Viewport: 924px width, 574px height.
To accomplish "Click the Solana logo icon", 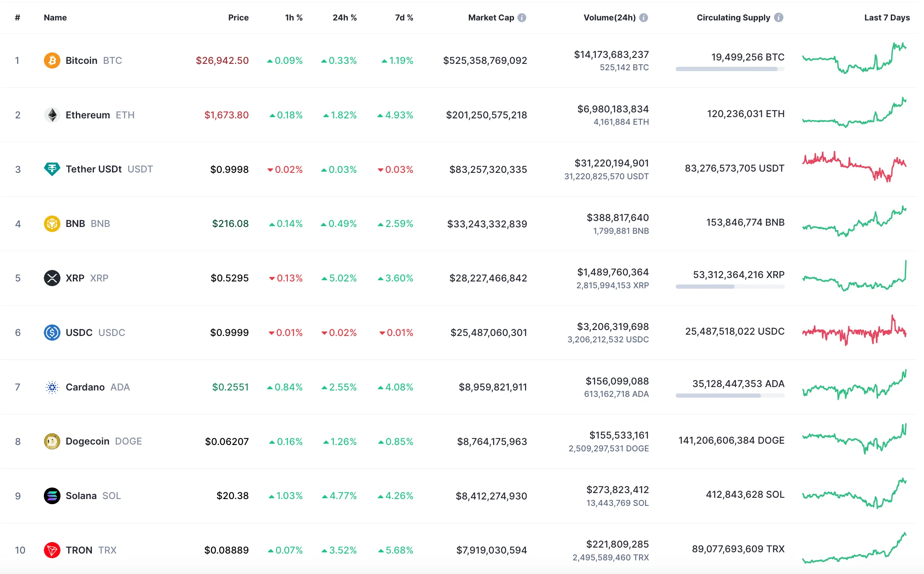I will click(x=52, y=496).
